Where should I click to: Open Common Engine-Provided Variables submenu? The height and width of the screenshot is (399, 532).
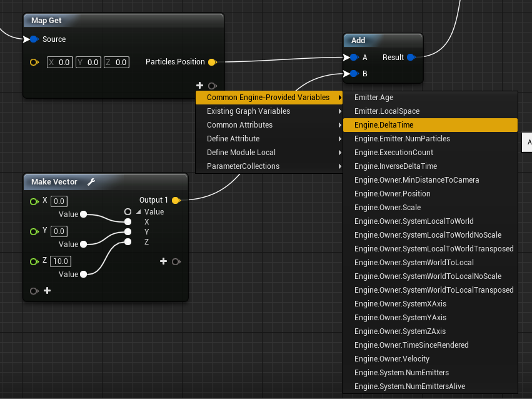pyautogui.click(x=269, y=98)
